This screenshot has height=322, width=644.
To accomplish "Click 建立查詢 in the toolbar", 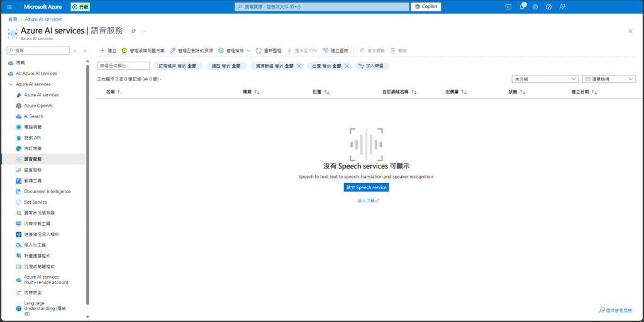I will click(x=335, y=50).
